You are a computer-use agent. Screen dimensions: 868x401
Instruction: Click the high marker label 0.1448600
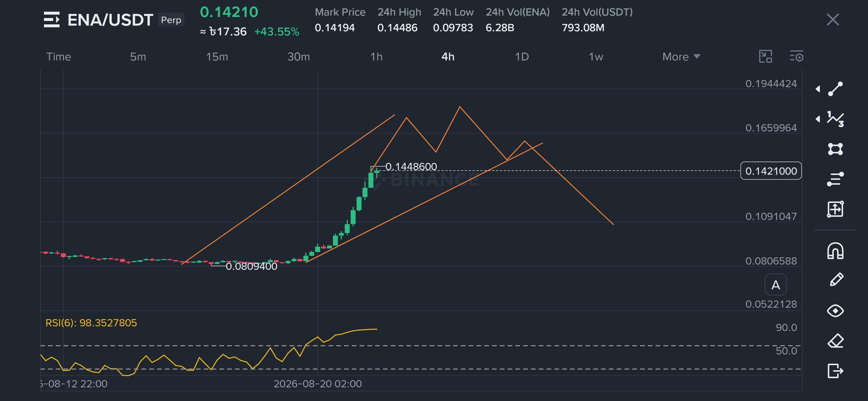tap(411, 167)
